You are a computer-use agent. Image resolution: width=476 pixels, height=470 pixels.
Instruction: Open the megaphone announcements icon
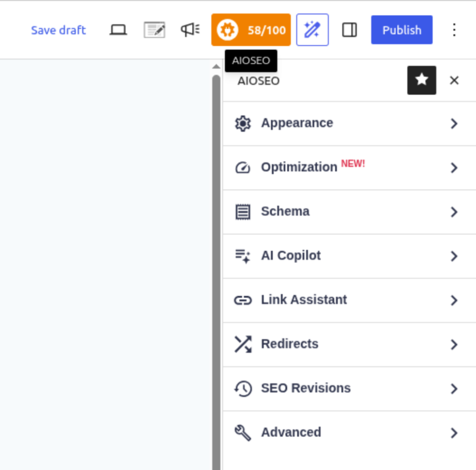[190, 30]
